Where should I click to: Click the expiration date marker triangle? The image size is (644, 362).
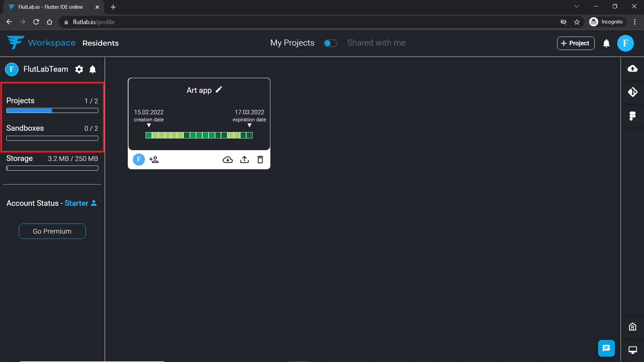(250, 125)
